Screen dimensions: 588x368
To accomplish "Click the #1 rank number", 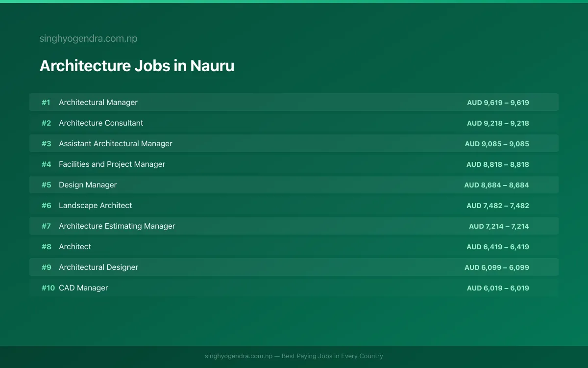I will [46, 103].
